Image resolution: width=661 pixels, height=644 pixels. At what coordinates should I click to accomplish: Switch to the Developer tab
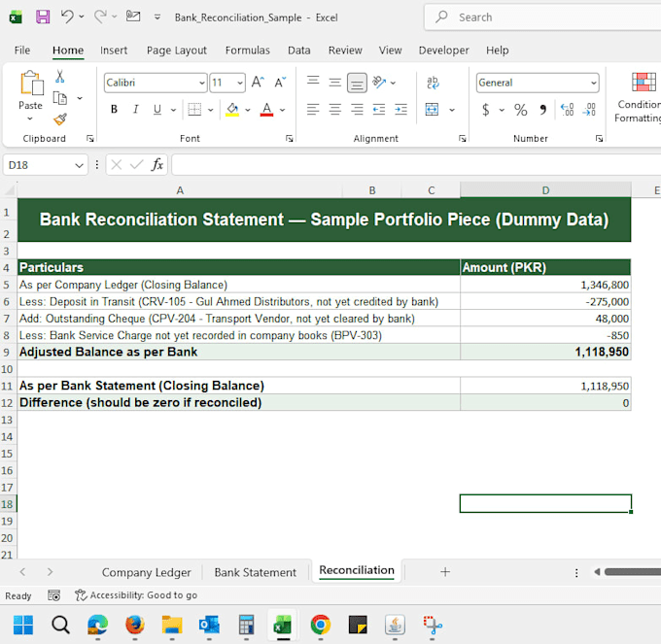coord(443,51)
